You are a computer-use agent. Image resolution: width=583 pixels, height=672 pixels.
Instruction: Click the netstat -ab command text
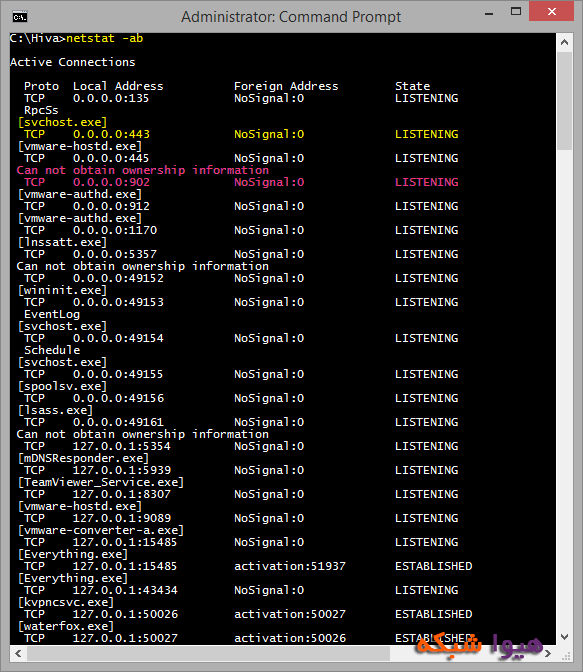tap(105, 39)
